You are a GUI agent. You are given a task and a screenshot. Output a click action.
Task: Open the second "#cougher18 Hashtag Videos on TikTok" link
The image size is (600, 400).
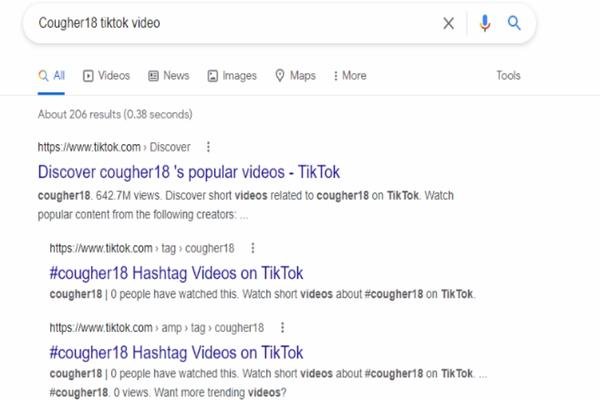pos(176,353)
